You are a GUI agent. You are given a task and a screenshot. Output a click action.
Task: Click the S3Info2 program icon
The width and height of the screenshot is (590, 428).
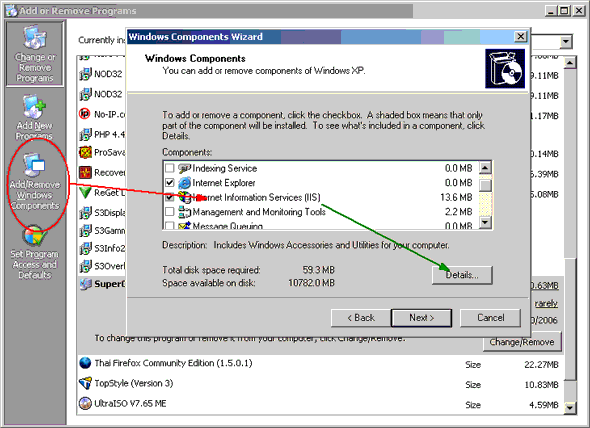[x=85, y=248]
